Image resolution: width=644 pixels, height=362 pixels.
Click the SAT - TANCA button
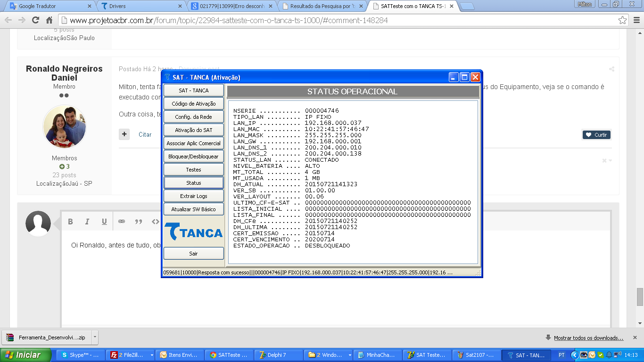click(x=193, y=90)
